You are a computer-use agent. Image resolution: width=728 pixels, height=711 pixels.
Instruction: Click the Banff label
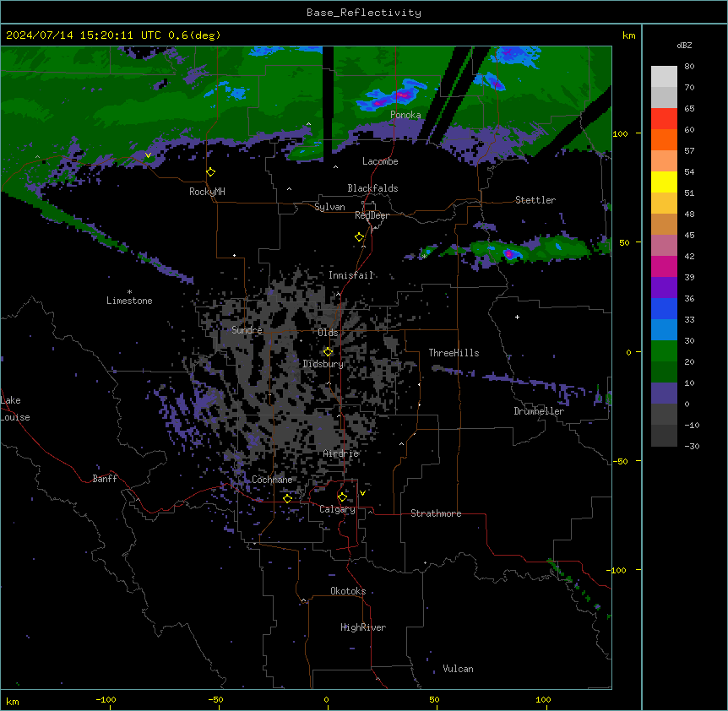click(x=105, y=479)
